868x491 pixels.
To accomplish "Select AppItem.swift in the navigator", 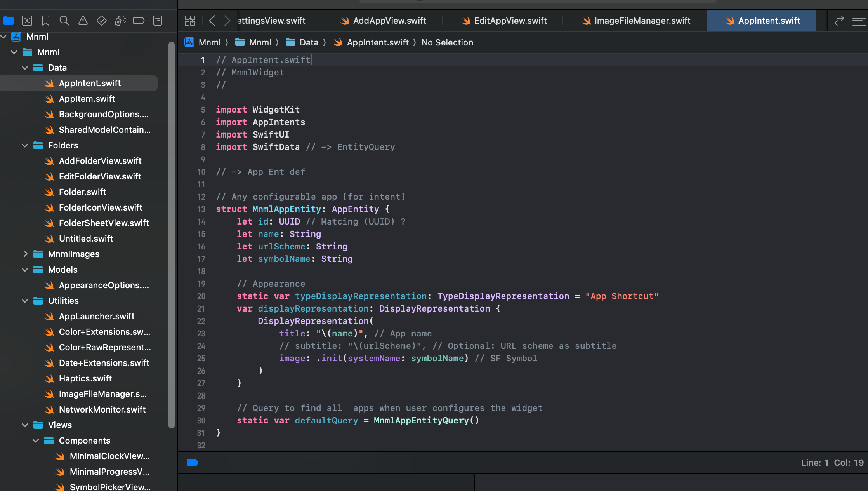I will pyautogui.click(x=87, y=99).
